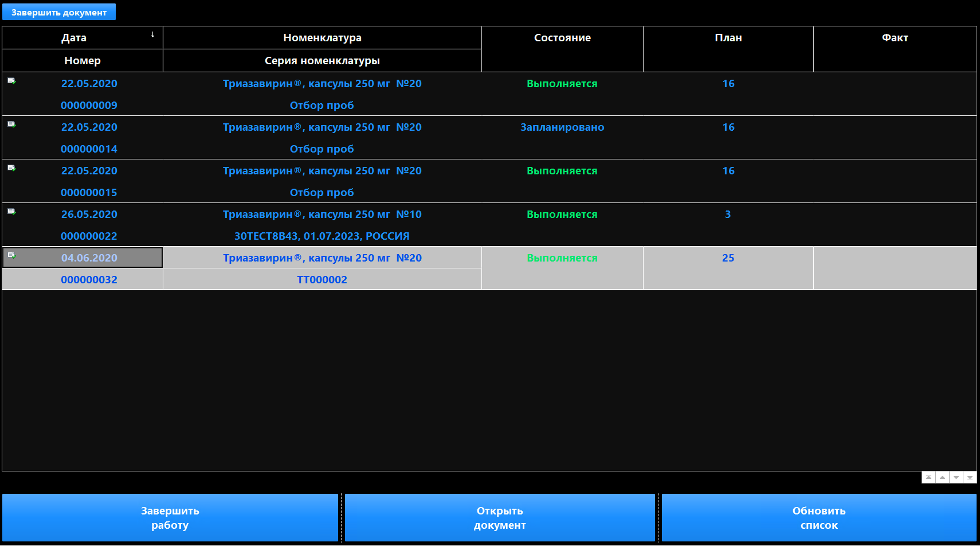980x546 pixels.
Task: Open document number 000000022
Action: [x=89, y=236]
